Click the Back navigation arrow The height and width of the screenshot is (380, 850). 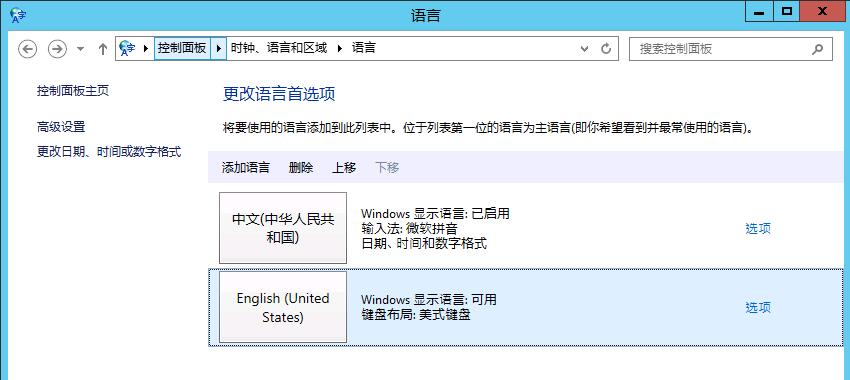[28, 49]
